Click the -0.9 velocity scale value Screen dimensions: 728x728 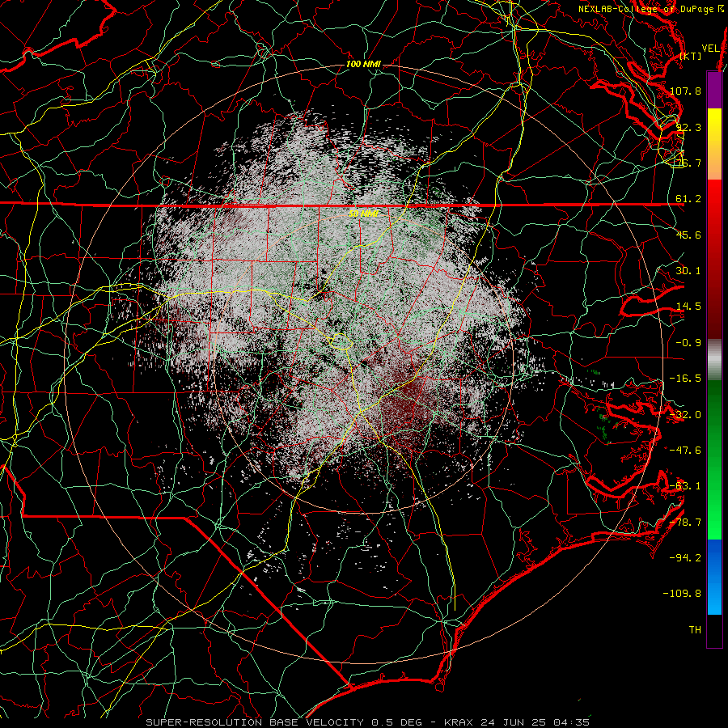688,343
